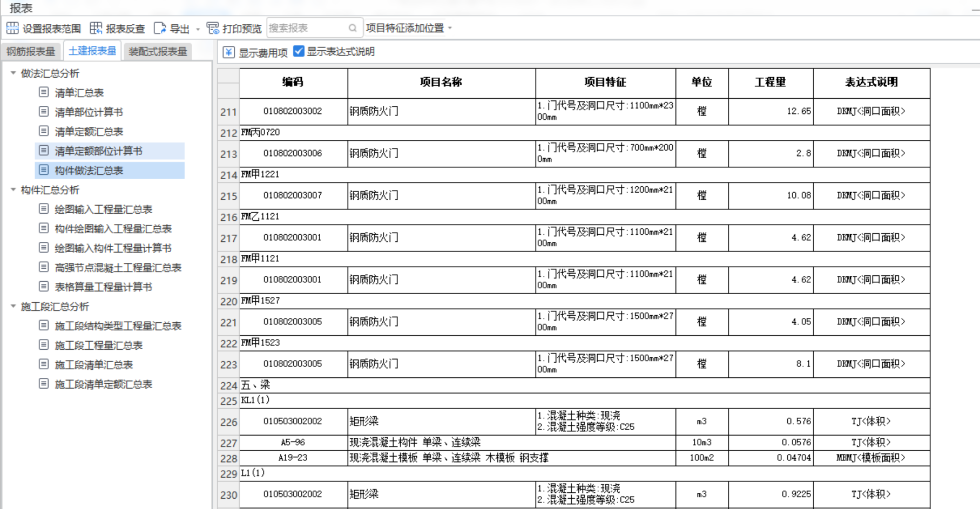980x509 pixels.
Task: Click 设置报表范围 button label
Action: (x=52, y=29)
